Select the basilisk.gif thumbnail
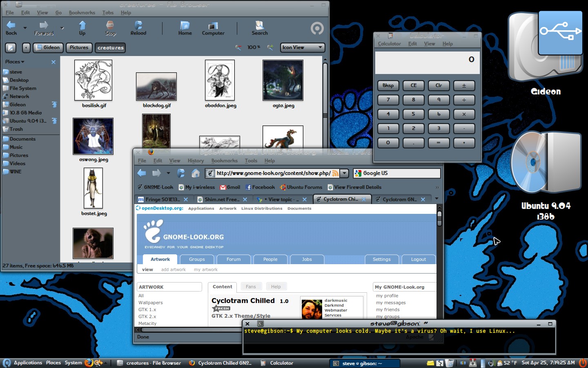Screen dimensions: 588x368 (x=94, y=80)
